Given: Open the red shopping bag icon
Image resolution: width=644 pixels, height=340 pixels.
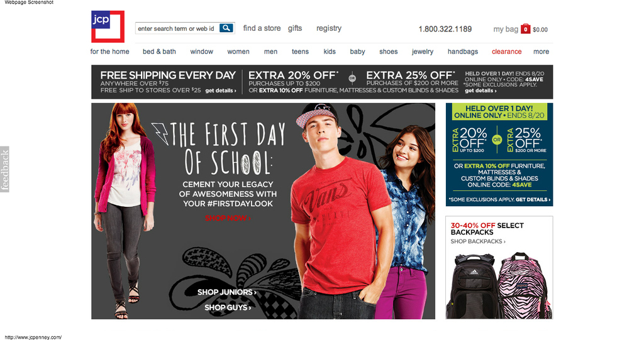Looking at the screenshot, I should click(x=525, y=29).
